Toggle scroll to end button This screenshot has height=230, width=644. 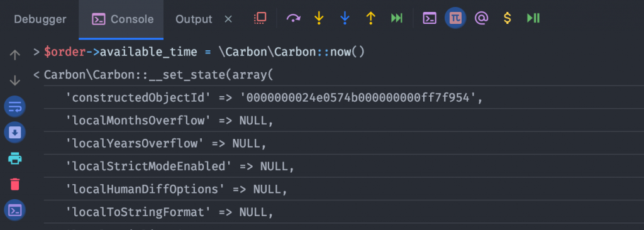point(15,133)
